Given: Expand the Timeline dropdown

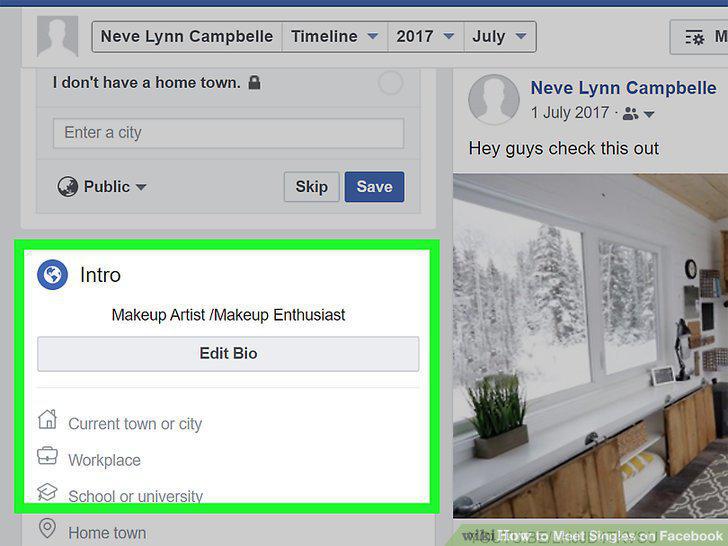Looking at the screenshot, I should (x=335, y=36).
